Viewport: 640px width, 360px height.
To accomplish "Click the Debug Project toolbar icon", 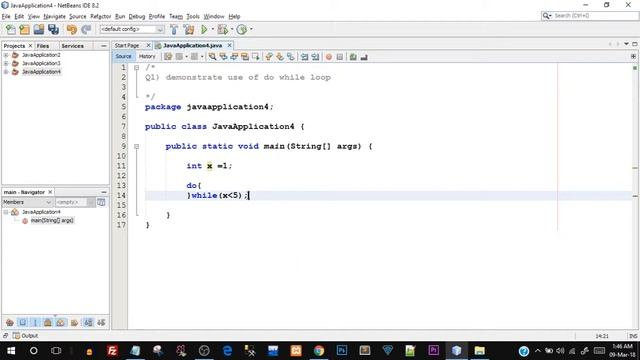I will [222, 29].
